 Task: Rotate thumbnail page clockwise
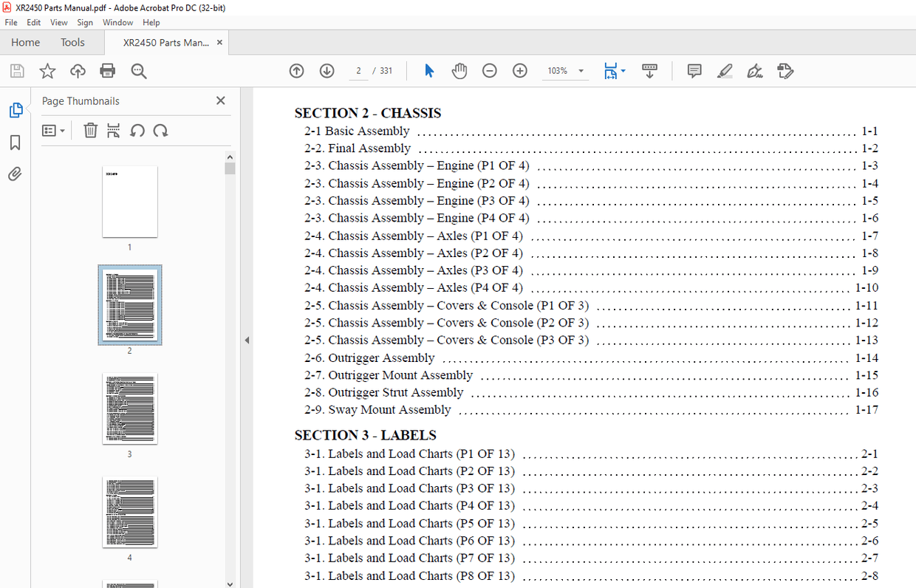pyautogui.click(x=160, y=131)
